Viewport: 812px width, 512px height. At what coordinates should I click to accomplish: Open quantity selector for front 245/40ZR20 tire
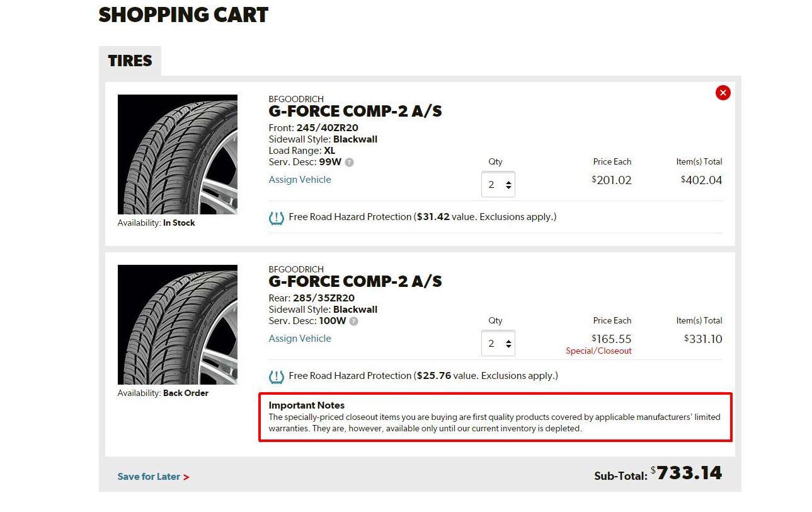[498, 185]
